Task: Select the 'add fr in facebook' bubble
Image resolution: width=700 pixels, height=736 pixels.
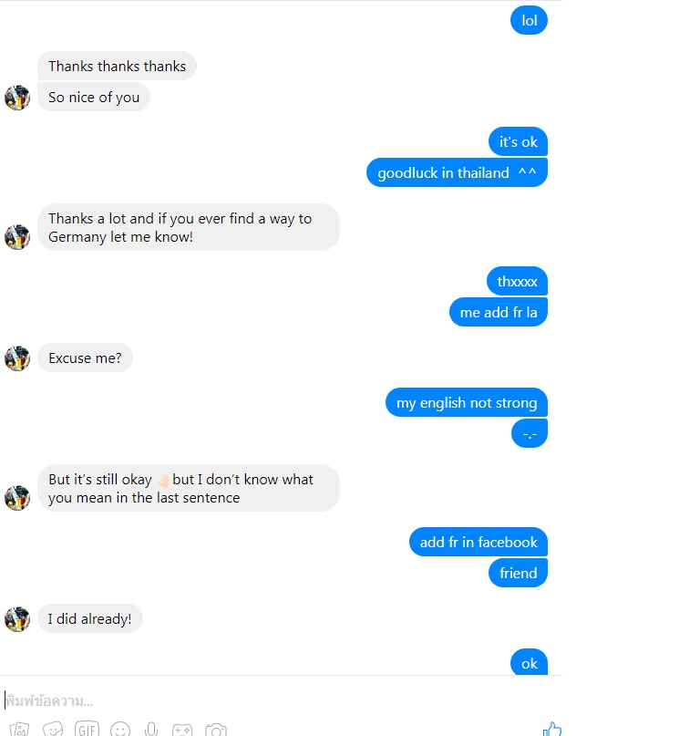Action: pos(479,542)
